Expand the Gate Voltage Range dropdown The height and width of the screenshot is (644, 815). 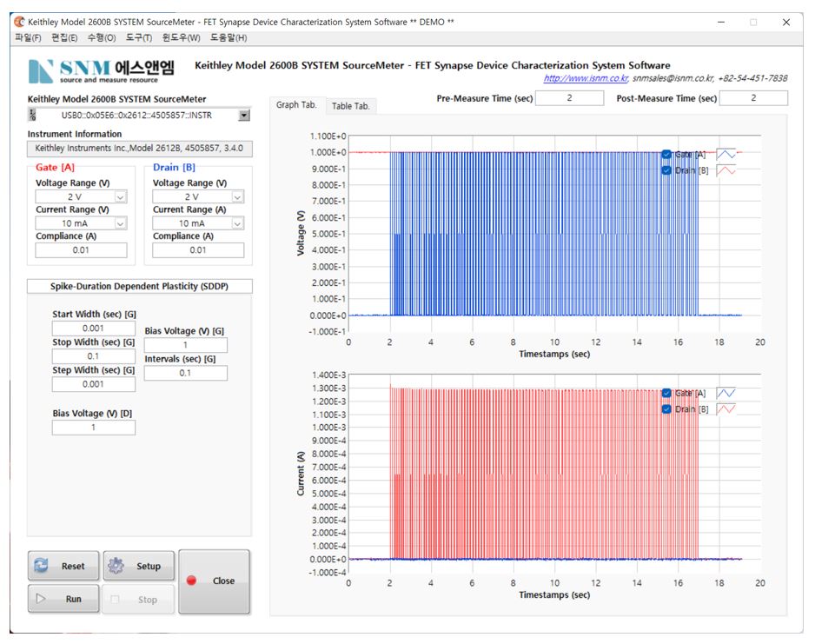[120, 197]
